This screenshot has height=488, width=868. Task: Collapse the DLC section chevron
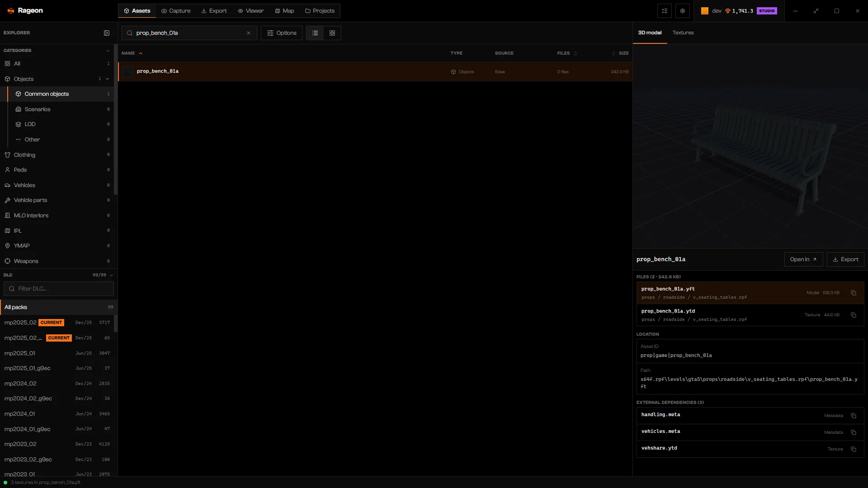[x=111, y=275]
